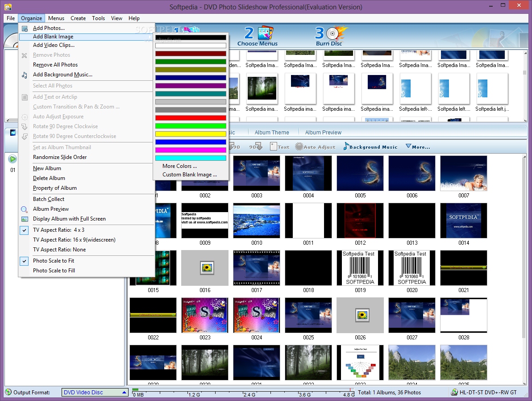Image resolution: width=532 pixels, height=401 pixels.
Task: Open the Output Format DVD Video Disc dropdown
Action: (x=95, y=392)
